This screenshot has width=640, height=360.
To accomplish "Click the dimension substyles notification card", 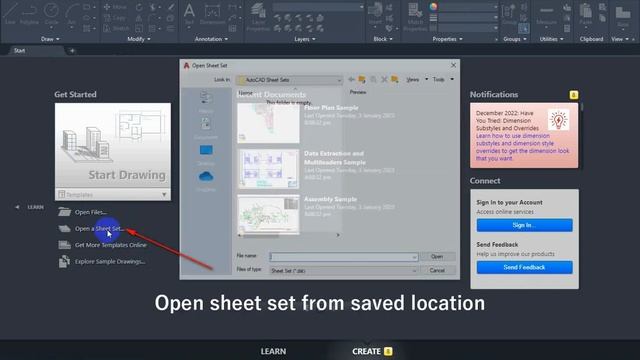I will 524,135.
